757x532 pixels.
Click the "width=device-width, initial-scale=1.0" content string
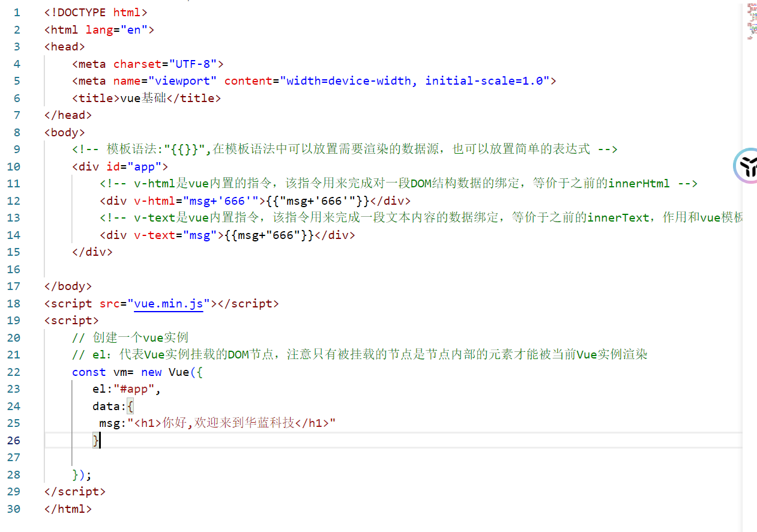(x=415, y=80)
